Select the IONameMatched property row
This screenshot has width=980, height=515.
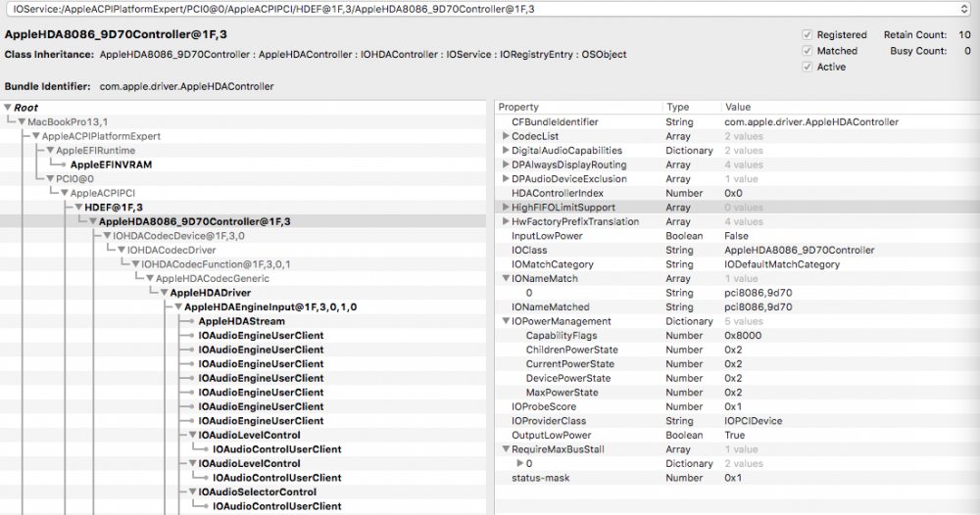pyautogui.click(x=738, y=307)
